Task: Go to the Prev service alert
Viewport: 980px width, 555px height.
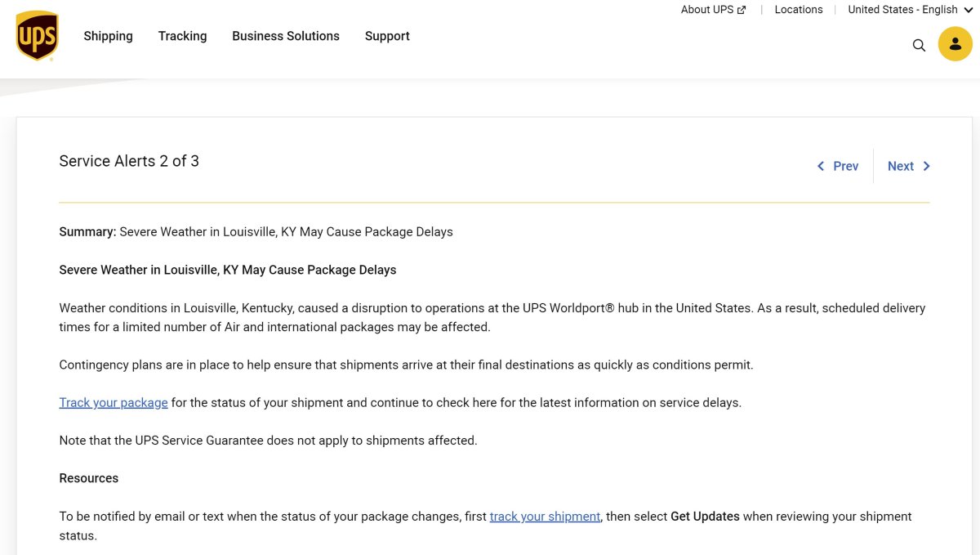Action: pyautogui.click(x=838, y=166)
